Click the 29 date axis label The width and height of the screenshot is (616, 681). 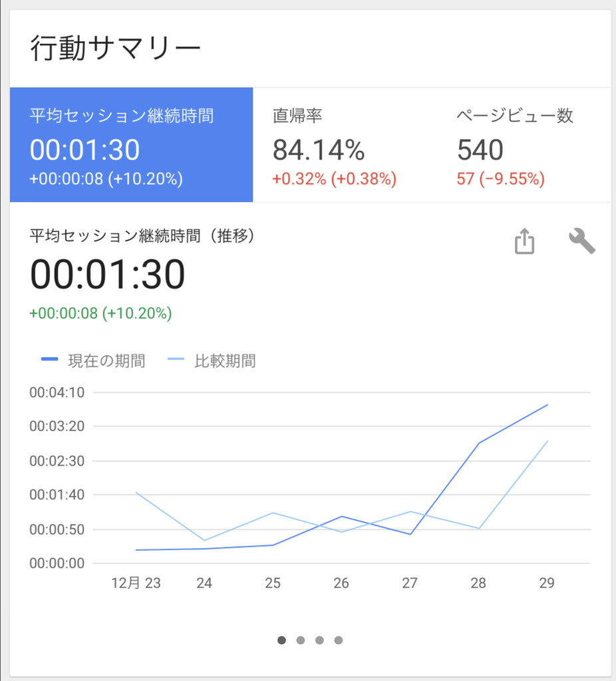click(547, 583)
